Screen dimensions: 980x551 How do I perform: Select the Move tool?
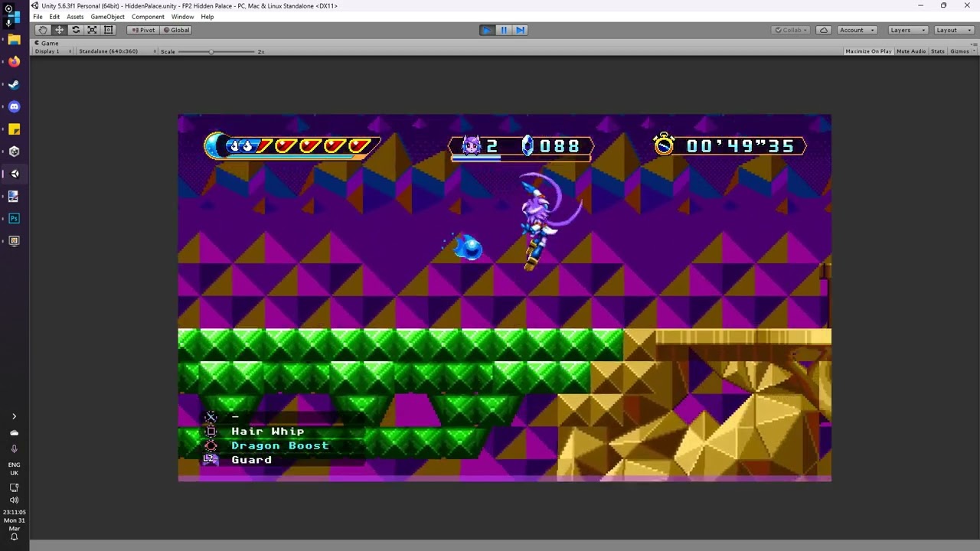59,30
